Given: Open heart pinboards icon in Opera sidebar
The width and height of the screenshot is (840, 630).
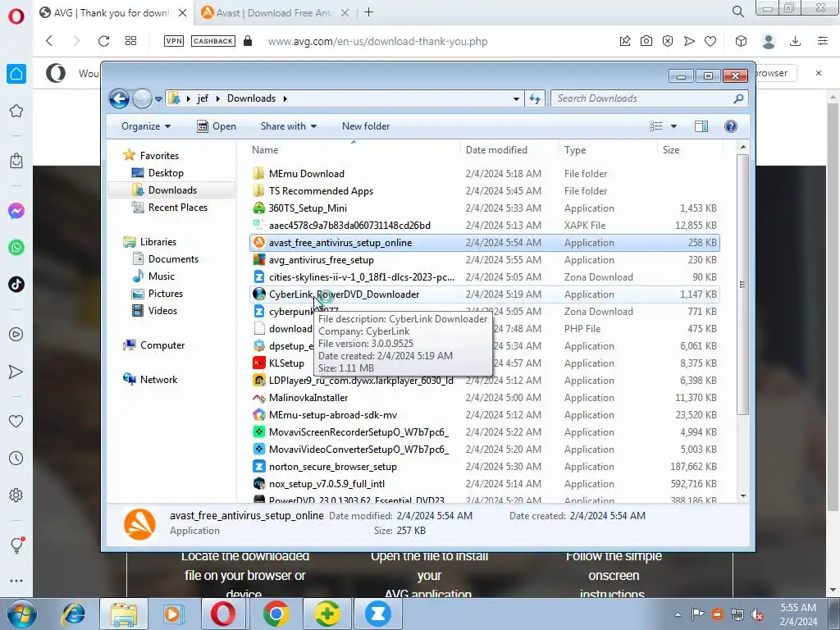Looking at the screenshot, I should [x=16, y=421].
